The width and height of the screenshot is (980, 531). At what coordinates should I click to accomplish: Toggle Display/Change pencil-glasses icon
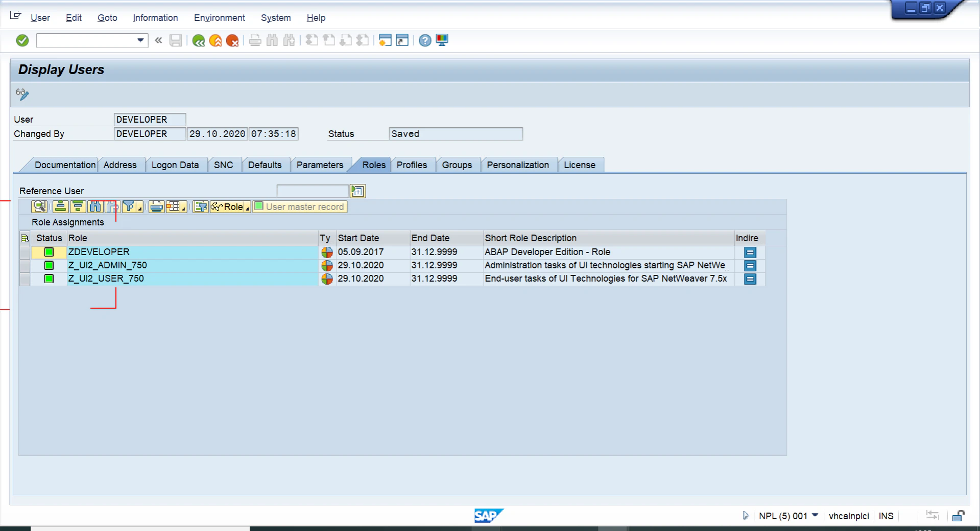[22, 94]
